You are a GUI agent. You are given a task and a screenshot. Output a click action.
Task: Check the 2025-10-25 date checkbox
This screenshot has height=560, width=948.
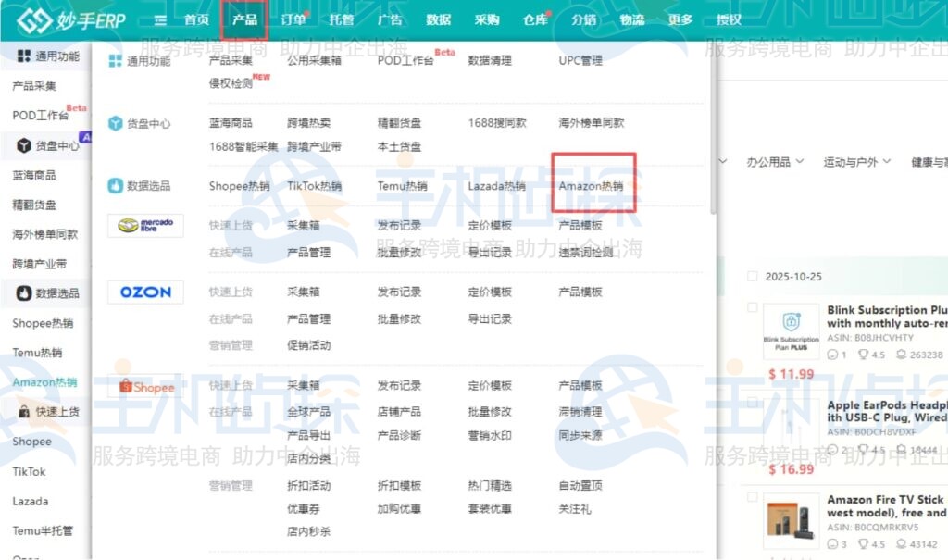pyautogui.click(x=753, y=276)
